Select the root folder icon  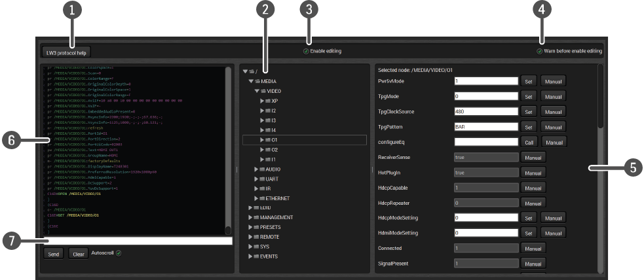[252, 72]
